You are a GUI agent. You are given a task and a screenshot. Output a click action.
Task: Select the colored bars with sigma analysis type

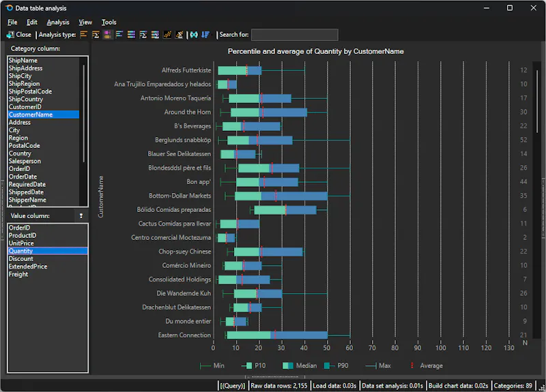pyautogui.click(x=143, y=35)
